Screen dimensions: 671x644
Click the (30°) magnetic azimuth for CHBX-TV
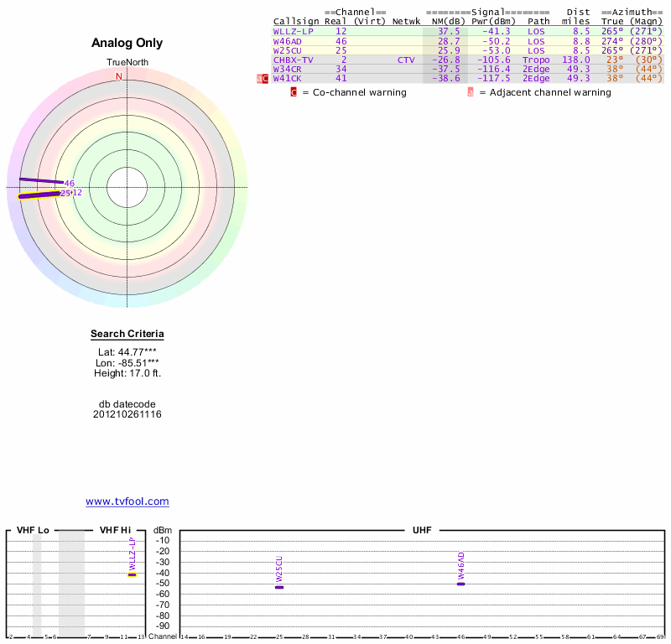pyautogui.click(x=648, y=60)
